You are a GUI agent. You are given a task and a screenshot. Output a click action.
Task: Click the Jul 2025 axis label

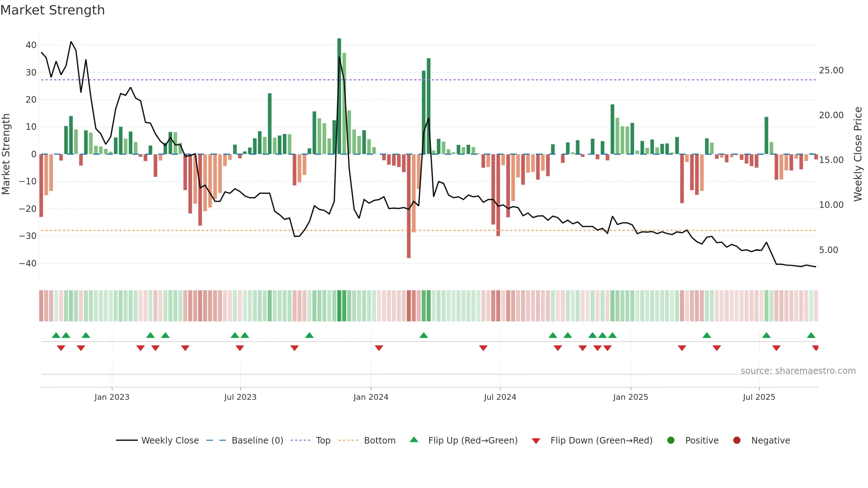point(759,397)
